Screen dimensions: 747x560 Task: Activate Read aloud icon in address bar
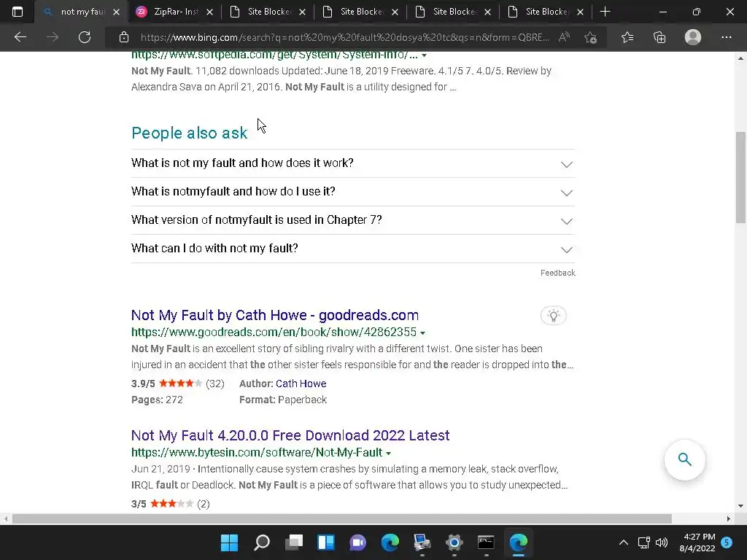tap(564, 37)
